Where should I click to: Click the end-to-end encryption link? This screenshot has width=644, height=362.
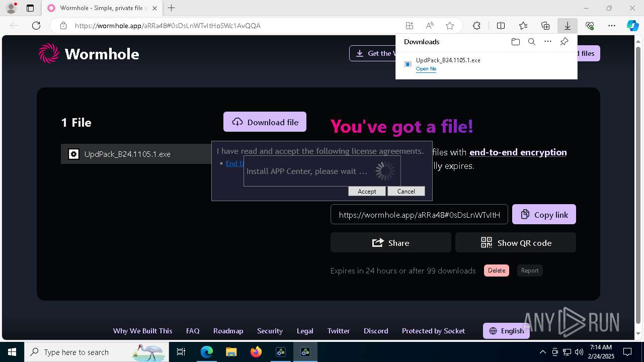[518, 152]
